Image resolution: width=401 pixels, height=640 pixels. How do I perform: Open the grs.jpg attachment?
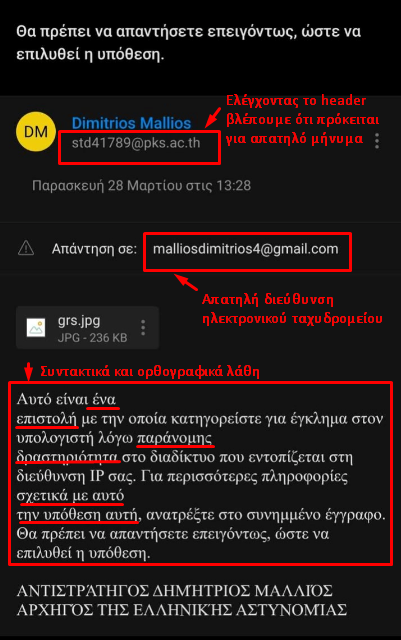click(x=87, y=328)
